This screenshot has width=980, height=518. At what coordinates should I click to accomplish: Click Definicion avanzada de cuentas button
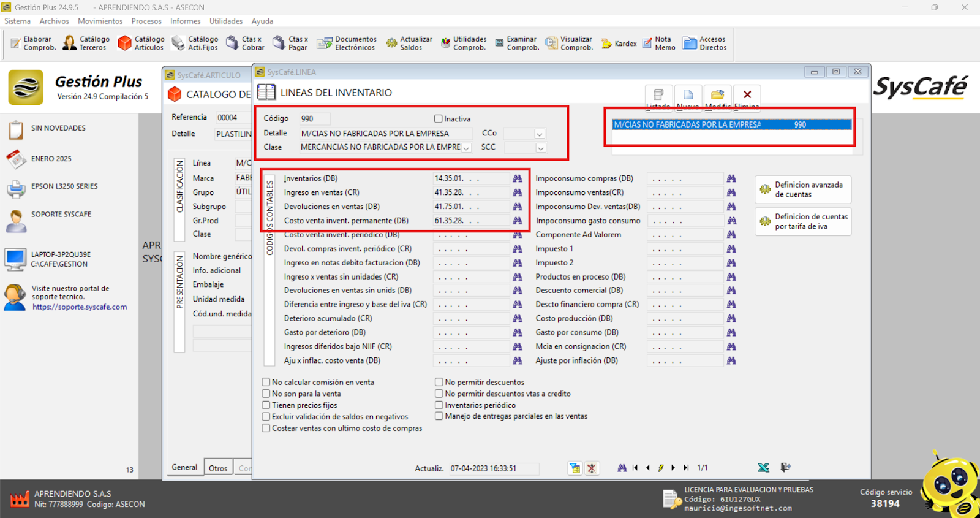point(803,189)
